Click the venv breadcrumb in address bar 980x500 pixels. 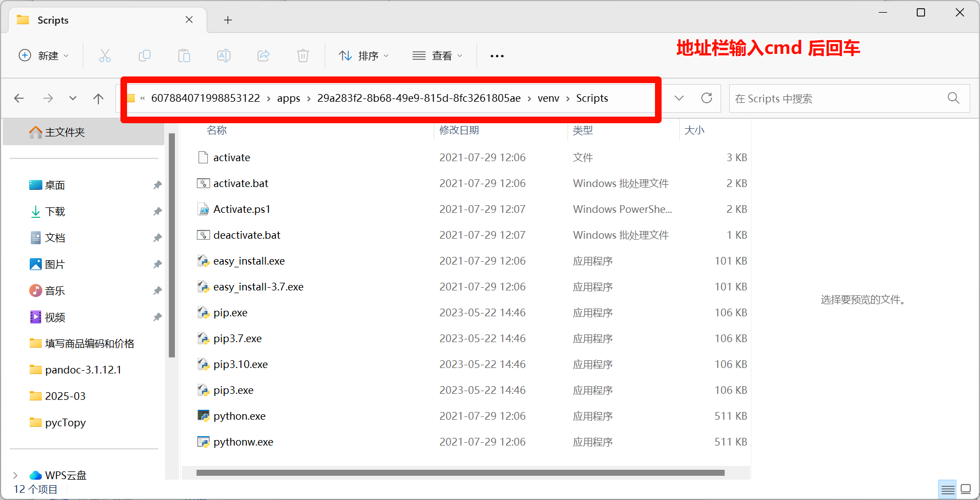548,98
